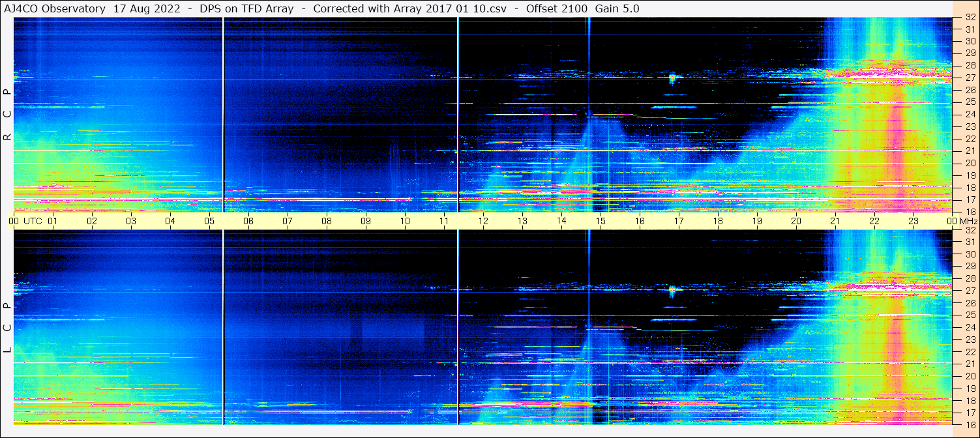The height and width of the screenshot is (438, 980).
Task: Choose the 17 MHz tick of LCP panel
Action: click(970, 413)
